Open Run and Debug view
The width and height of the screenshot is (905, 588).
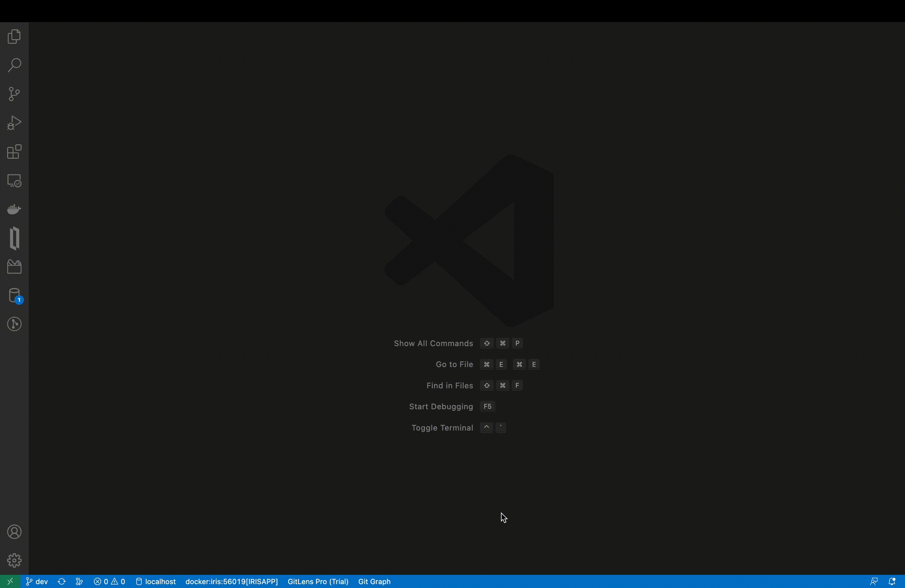[14, 123]
